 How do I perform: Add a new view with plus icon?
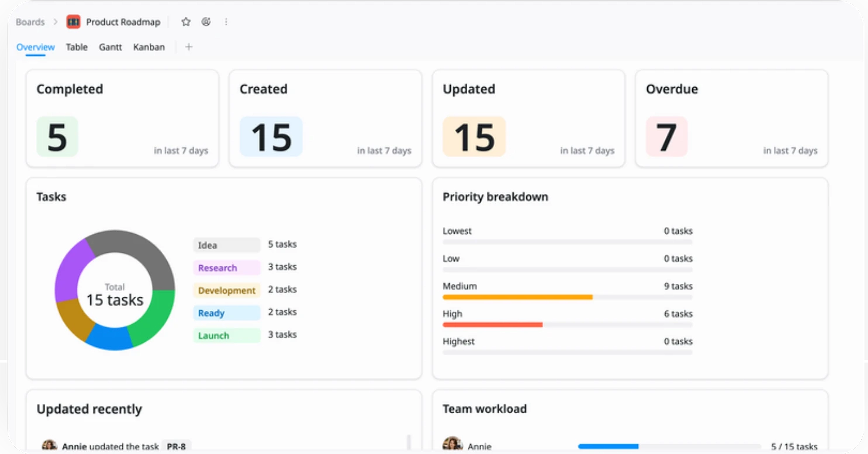(189, 47)
